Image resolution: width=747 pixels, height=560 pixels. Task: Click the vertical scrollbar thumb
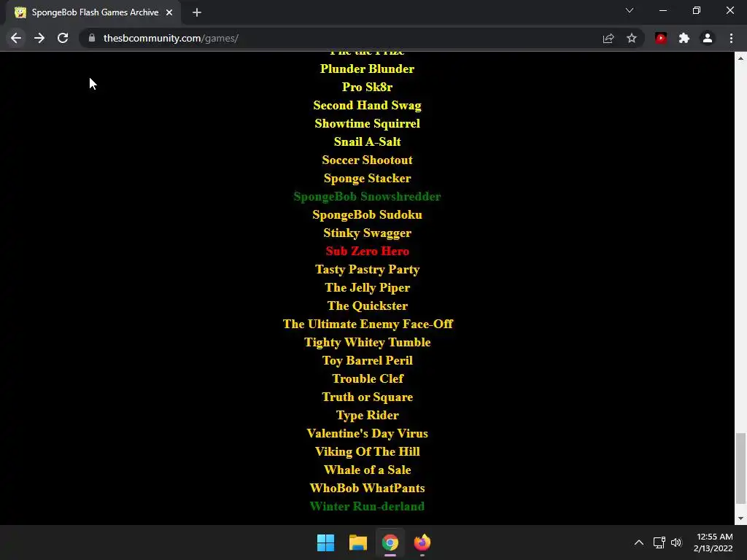coord(741,468)
